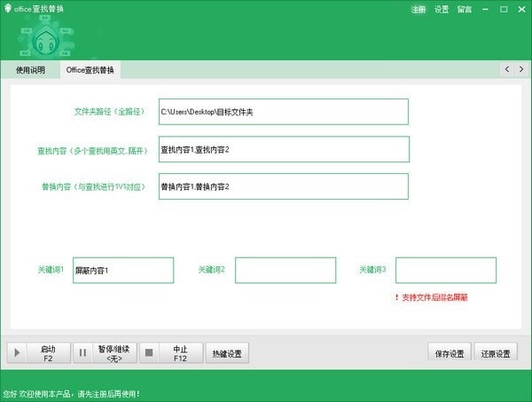Viewport: 532px width, 402px height.
Task: Click the empty 关键词3 input field
Action: 446,271
